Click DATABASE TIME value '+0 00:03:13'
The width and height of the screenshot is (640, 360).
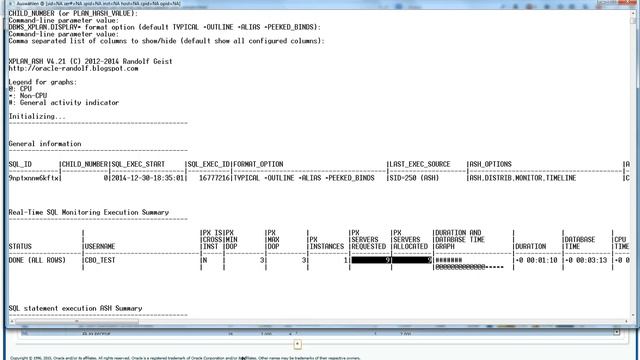[587, 260]
